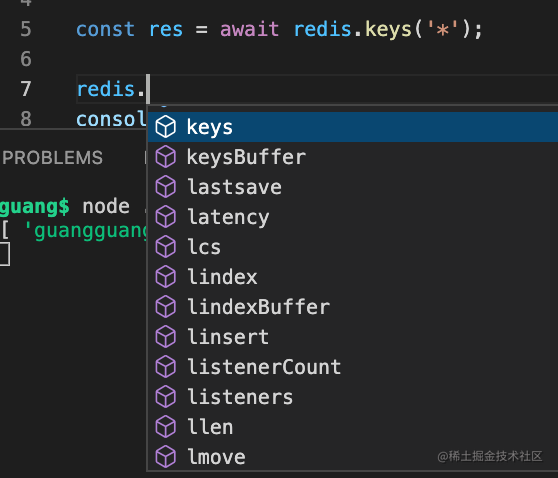
Task: Click the cube icon beside keys suggestion
Action: (165, 127)
